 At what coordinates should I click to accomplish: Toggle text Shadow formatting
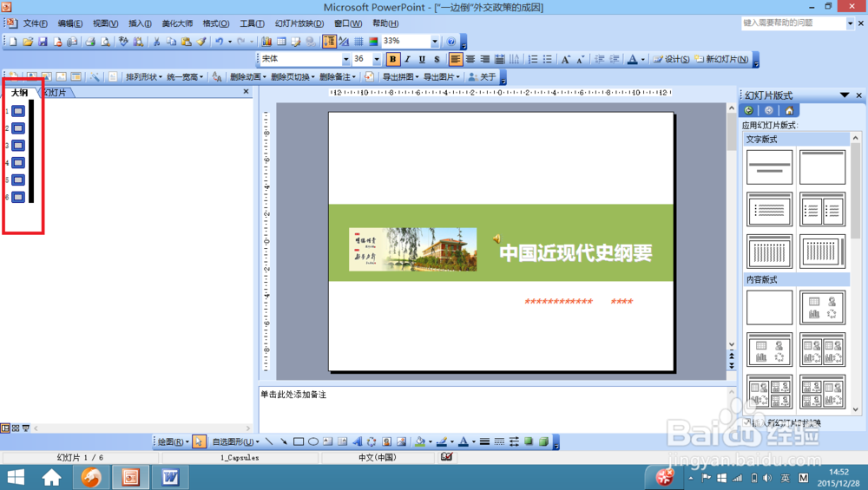coord(437,59)
